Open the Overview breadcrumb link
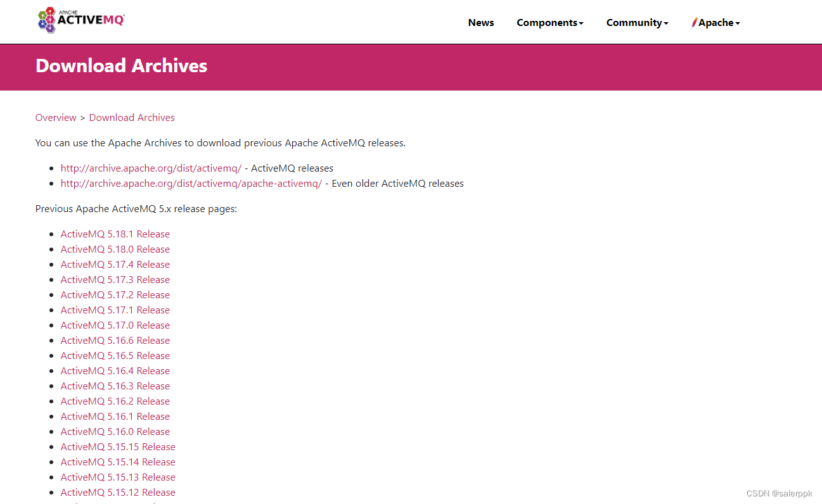The image size is (822, 504). (x=56, y=117)
